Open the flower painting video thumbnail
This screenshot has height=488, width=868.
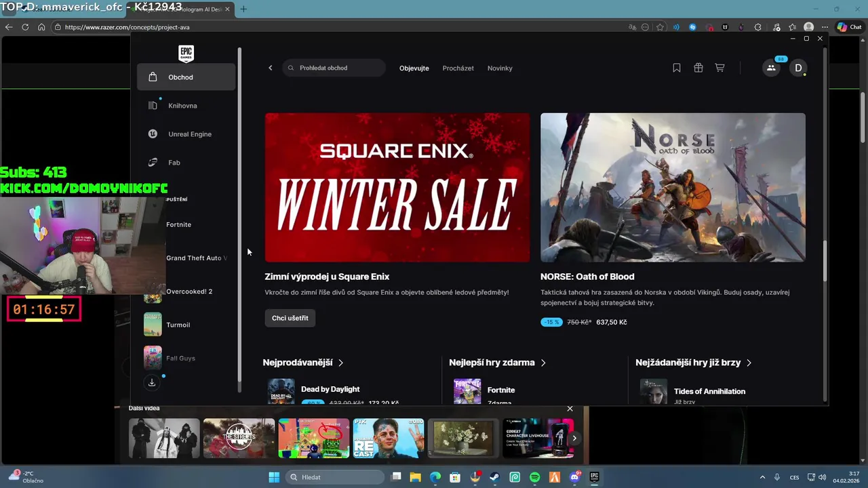pyautogui.click(x=462, y=438)
